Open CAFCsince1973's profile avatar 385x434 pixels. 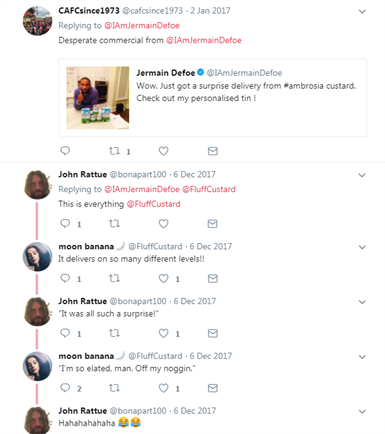click(37, 21)
